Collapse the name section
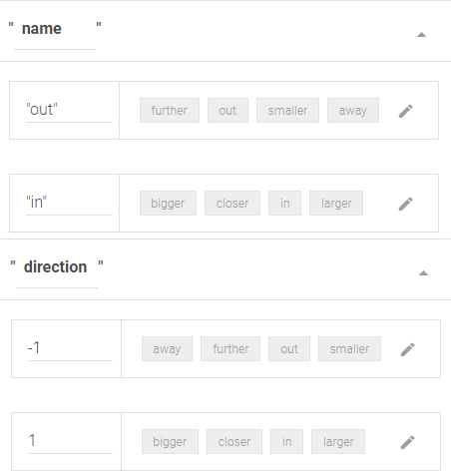451x476 pixels. [421, 35]
